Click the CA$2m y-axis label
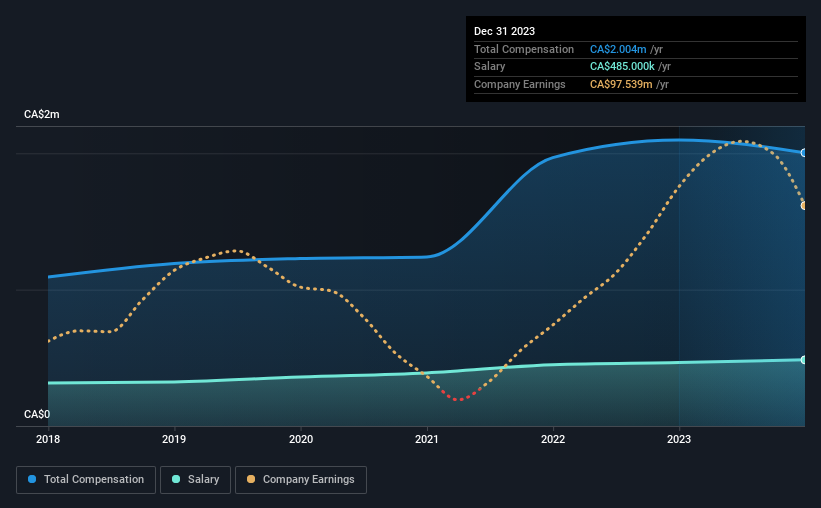Viewport: 821px width, 508px height. pos(42,114)
